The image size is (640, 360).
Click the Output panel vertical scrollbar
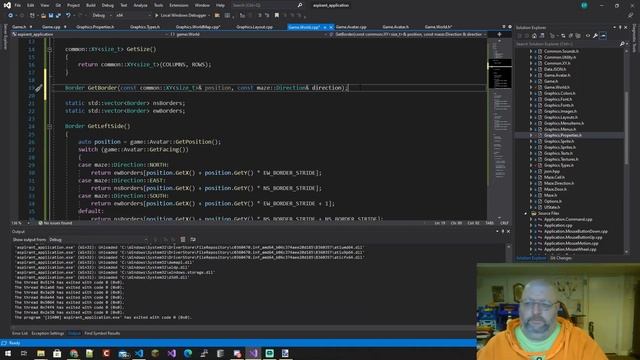[508, 286]
